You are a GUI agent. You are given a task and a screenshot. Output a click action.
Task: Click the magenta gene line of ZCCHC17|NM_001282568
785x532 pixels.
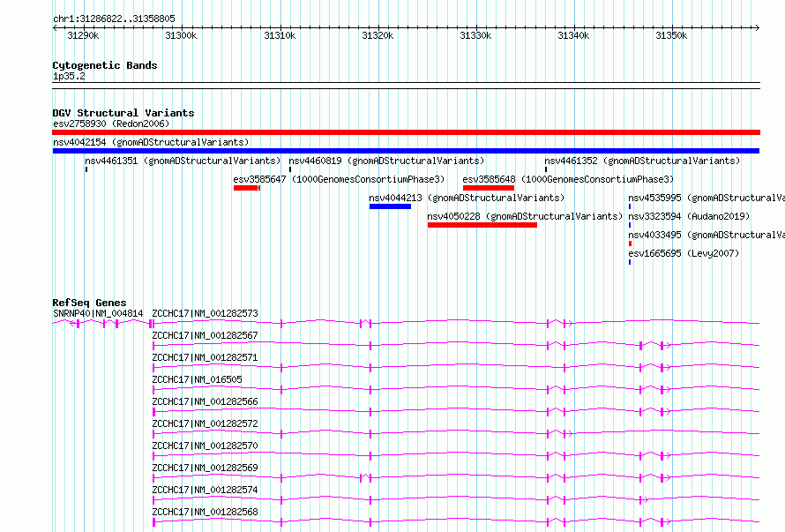click(456, 521)
